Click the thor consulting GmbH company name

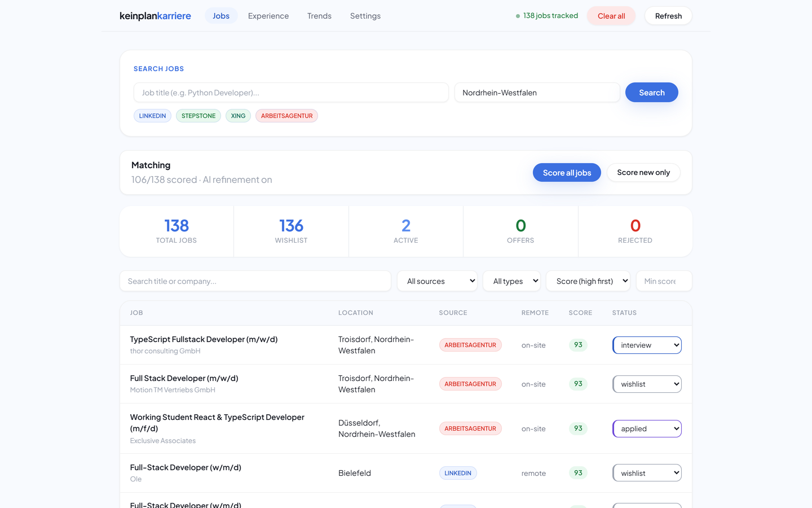tap(165, 351)
